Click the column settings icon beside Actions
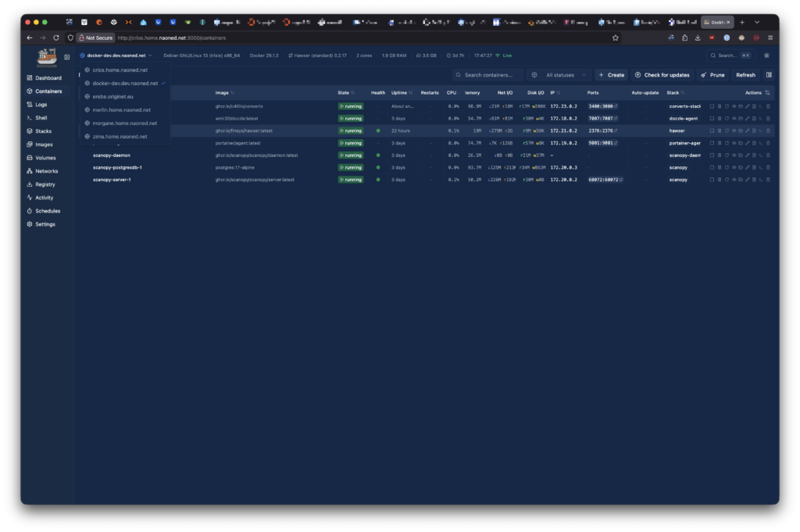 [768, 92]
